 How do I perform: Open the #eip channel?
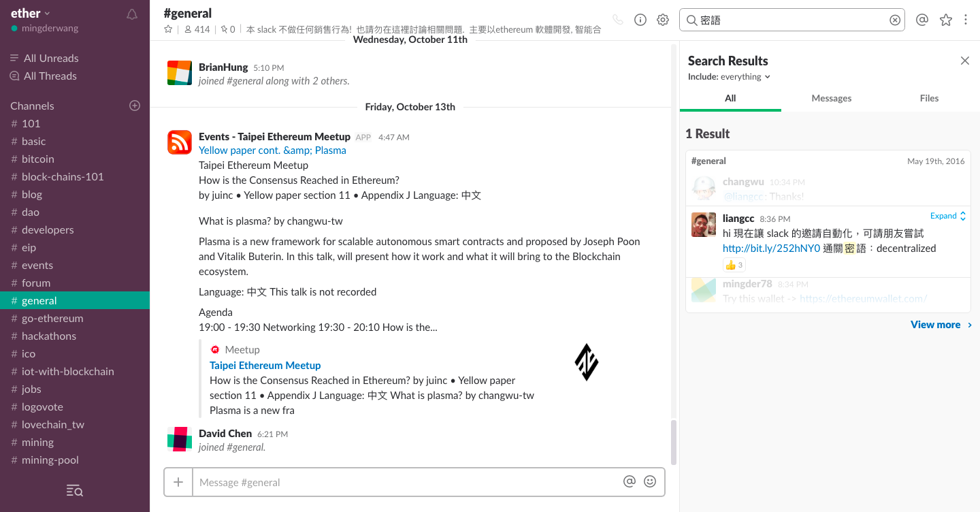coord(75,247)
